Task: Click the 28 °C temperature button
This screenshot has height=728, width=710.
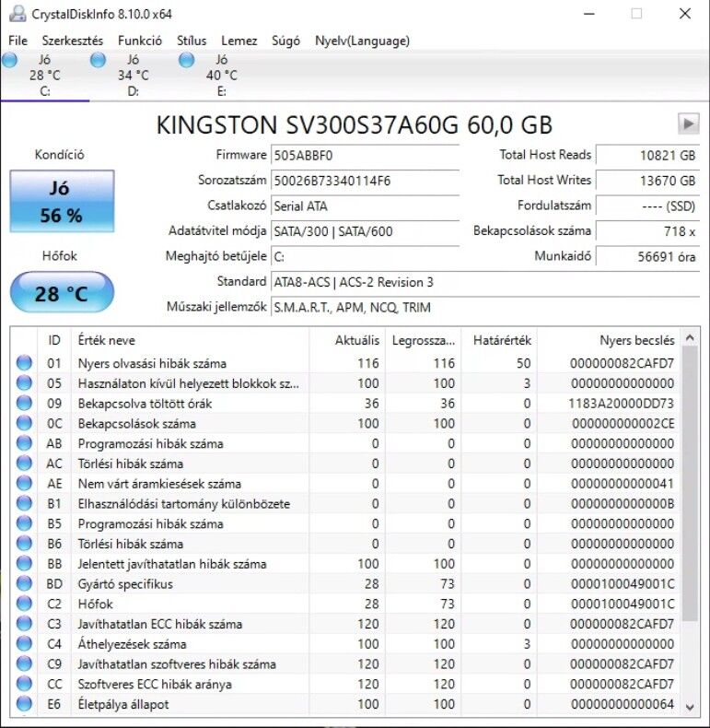Action: coord(62,293)
